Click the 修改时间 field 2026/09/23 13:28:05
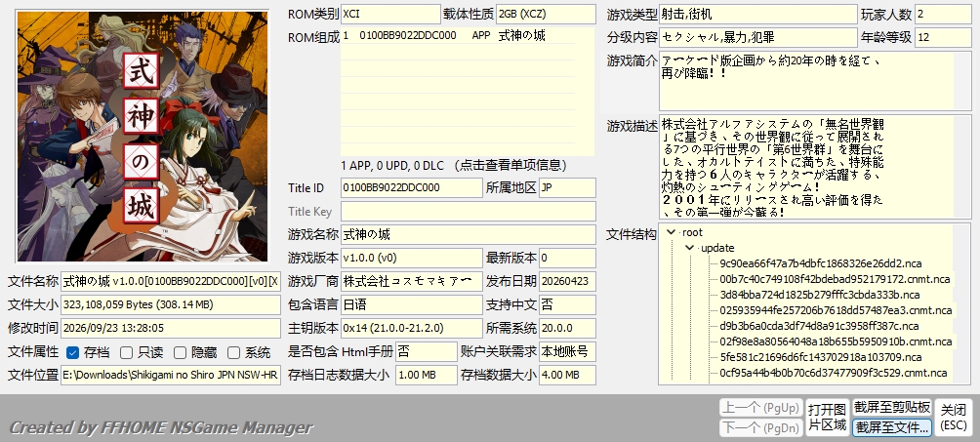The image size is (980, 442). pos(171,328)
